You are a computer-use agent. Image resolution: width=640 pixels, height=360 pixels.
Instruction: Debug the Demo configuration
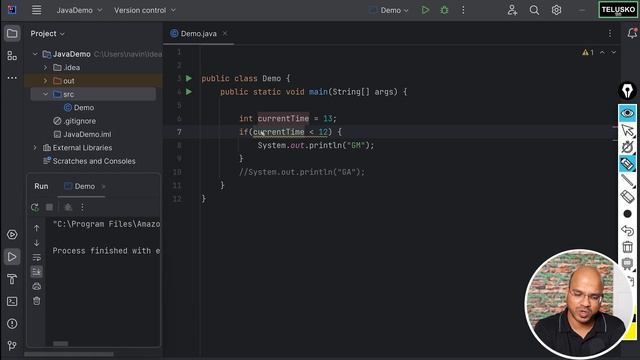click(444, 10)
